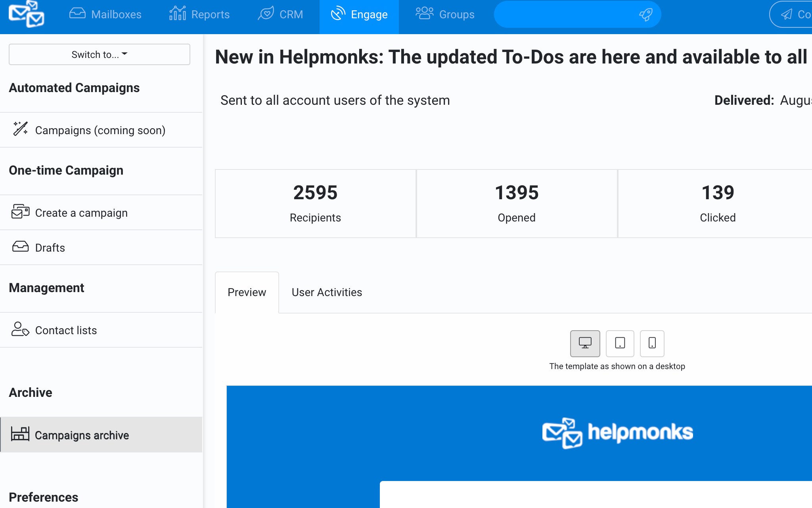812x508 pixels.
Task: Click the Helpmonks logo icon
Action: pyautogui.click(x=27, y=14)
